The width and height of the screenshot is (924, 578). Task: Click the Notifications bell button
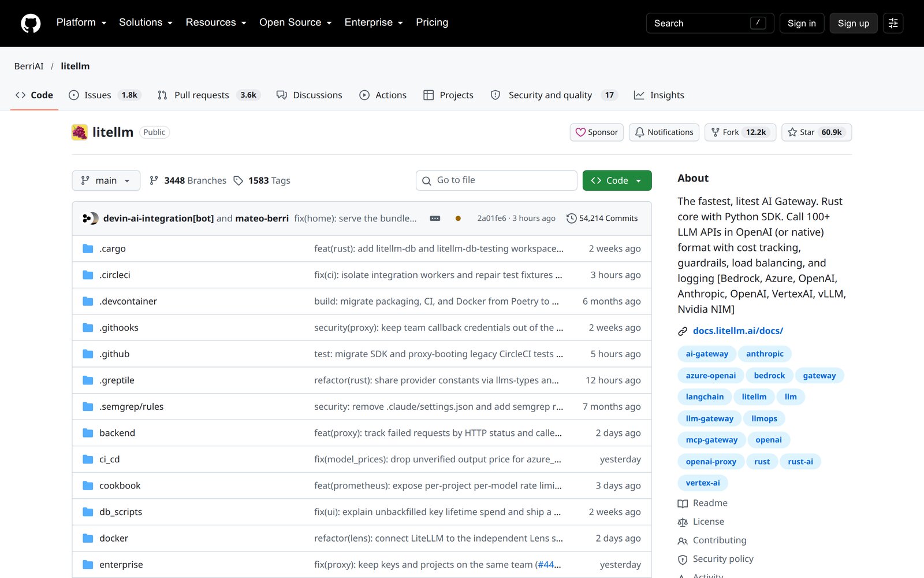(x=664, y=132)
